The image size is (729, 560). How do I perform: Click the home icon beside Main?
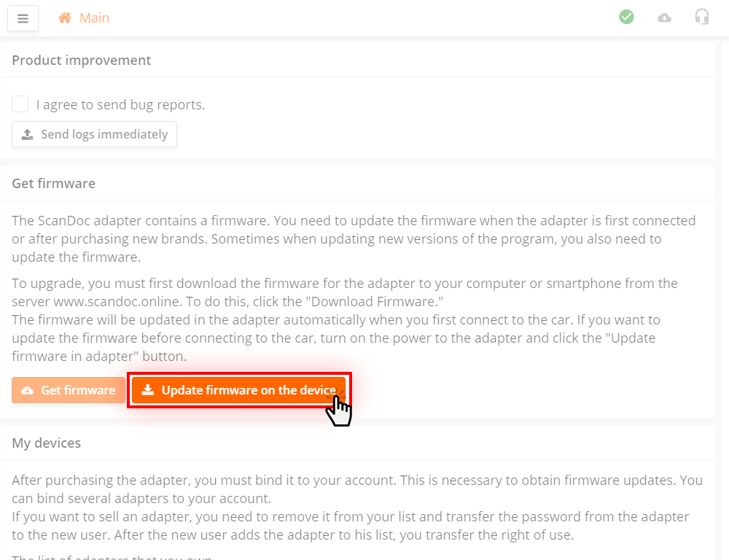pos(64,17)
